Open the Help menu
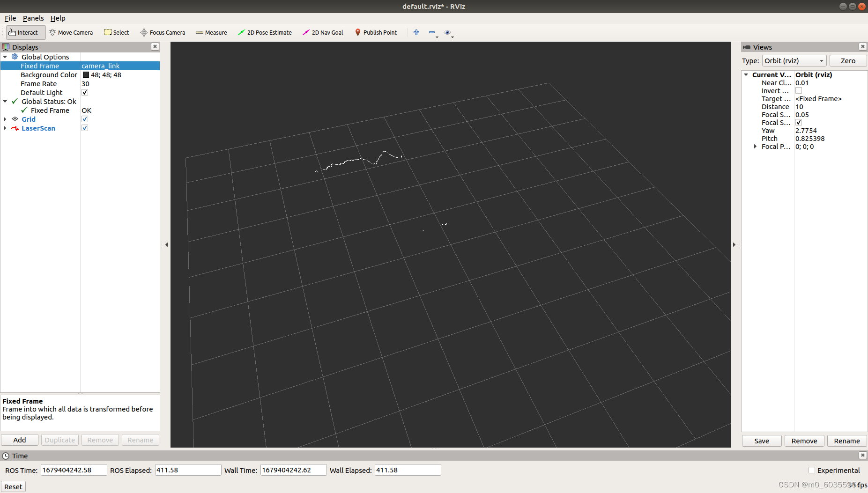Screen dimensions: 868x493 58,18
